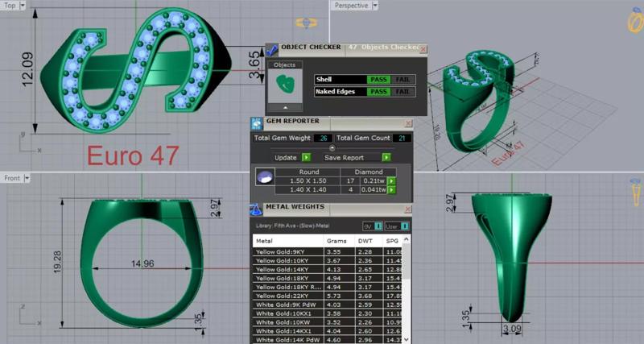Click the 0.041tw weight cell
This screenshot has height=344, width=644.
374,190
